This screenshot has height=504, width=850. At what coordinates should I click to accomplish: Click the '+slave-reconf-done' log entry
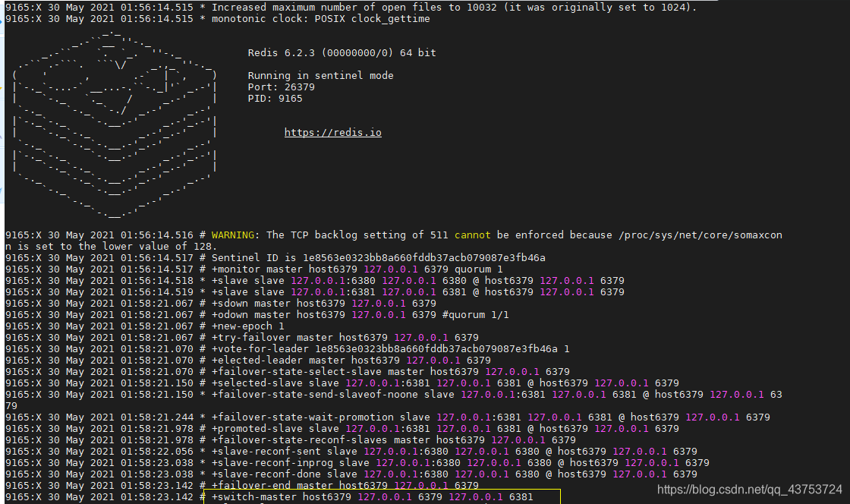pyautogui.click(x=351, y=474)
